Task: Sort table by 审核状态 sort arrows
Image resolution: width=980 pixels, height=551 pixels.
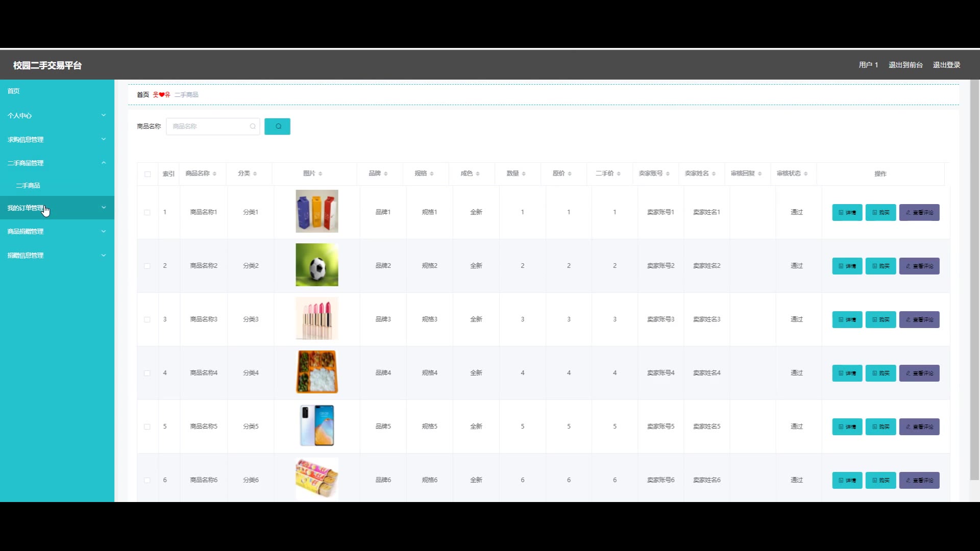Action: (805, 174)
